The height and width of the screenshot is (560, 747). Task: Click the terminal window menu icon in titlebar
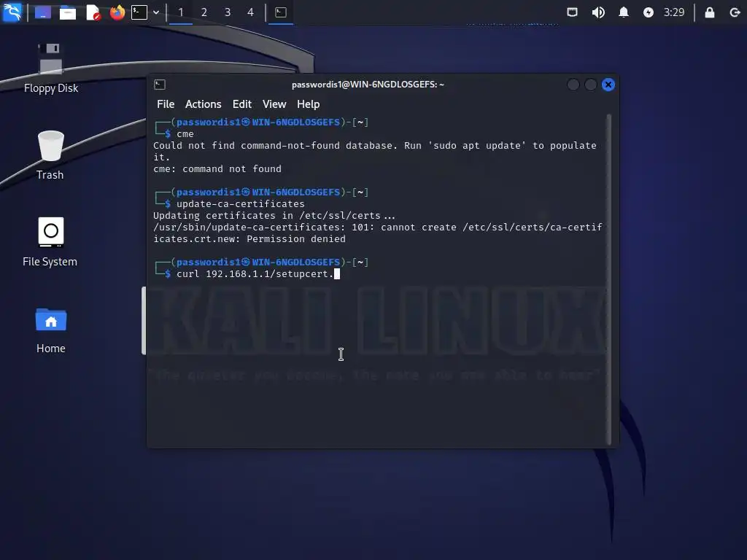[160, 85]
